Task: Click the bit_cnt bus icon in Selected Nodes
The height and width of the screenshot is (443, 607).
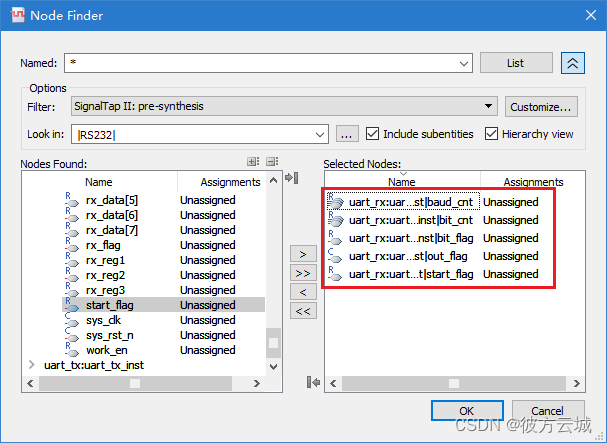Action: tap(335, 220)
